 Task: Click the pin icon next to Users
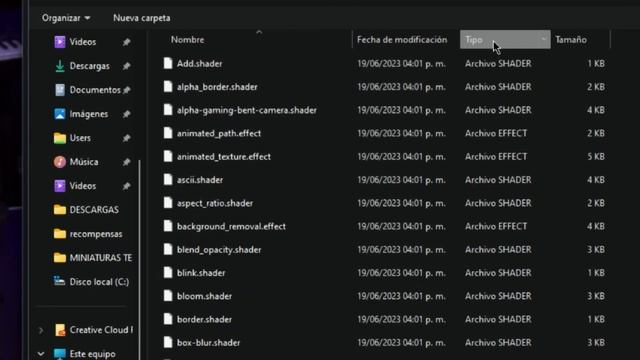pyautogui.click(x=127, y=138)
